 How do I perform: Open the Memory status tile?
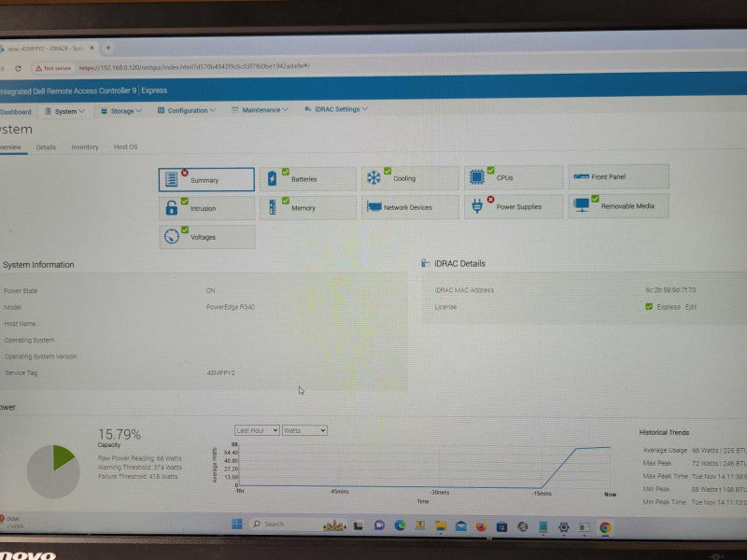pos(308,207)
